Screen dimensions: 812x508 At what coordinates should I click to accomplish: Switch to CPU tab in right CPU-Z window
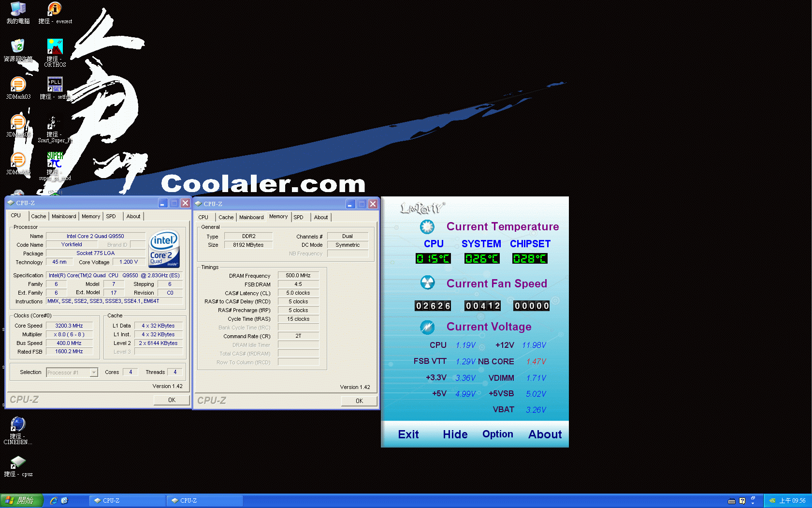[x=203, y=218]
